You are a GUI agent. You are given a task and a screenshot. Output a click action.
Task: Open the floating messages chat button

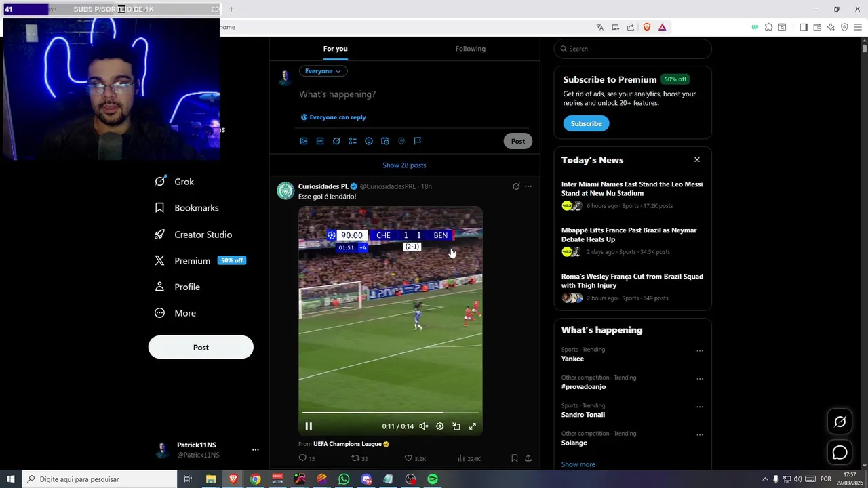point(840,452)
